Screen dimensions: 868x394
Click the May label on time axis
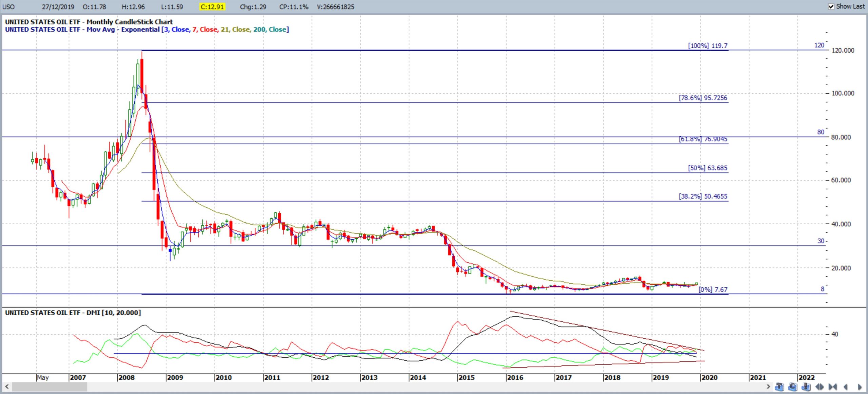[x=43, y=377]
